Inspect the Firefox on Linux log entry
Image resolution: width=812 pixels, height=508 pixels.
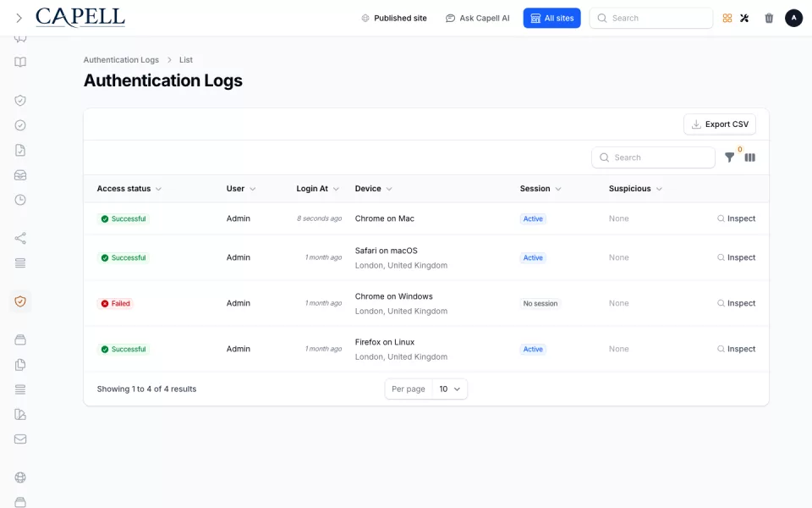point(736,349)
